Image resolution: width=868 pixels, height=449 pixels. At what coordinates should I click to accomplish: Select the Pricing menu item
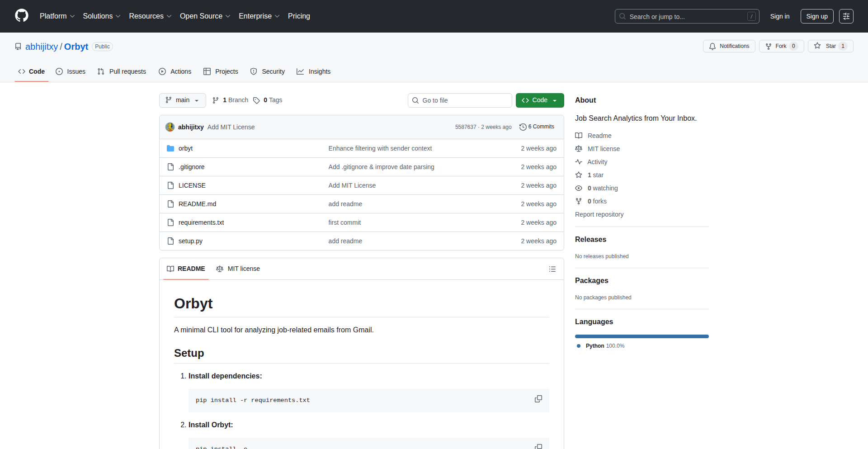pyautogui.click(x=299, y=16)
